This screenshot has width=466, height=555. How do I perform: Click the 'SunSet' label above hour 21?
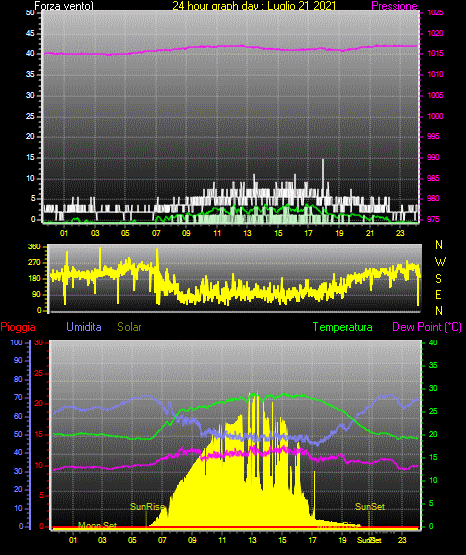click(x=370, y=507)
